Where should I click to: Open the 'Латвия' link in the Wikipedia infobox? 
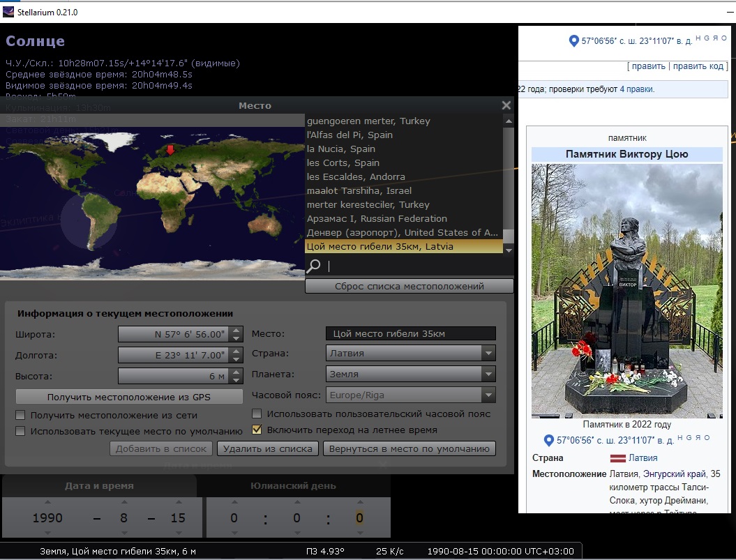coord(643,458)
